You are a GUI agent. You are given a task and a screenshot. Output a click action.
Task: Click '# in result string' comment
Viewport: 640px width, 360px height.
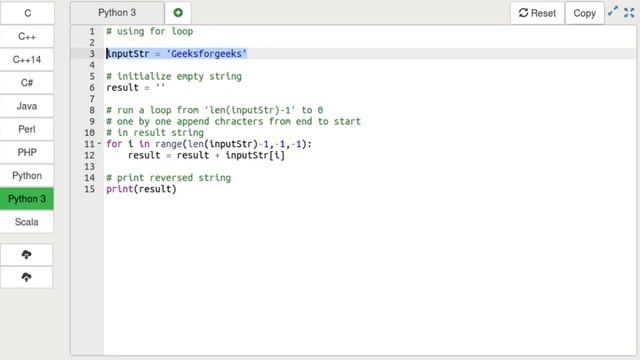click(155, 133)
